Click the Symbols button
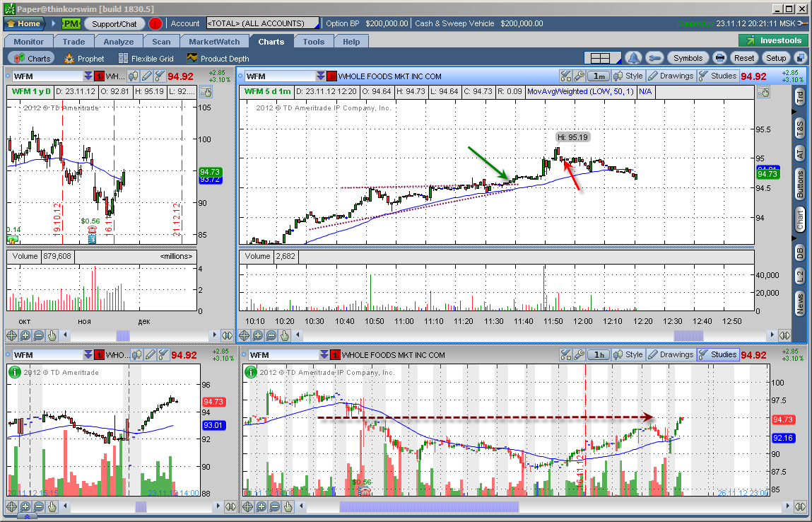 click(x=688, y=58)
